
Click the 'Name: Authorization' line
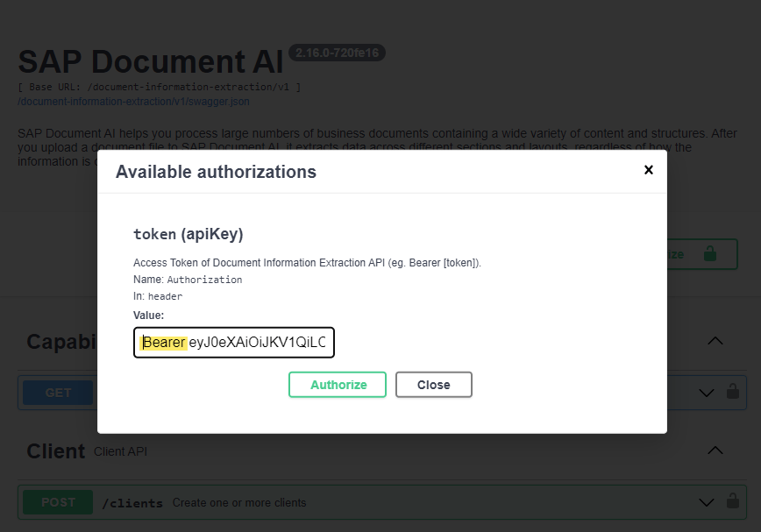coord(188,280)
